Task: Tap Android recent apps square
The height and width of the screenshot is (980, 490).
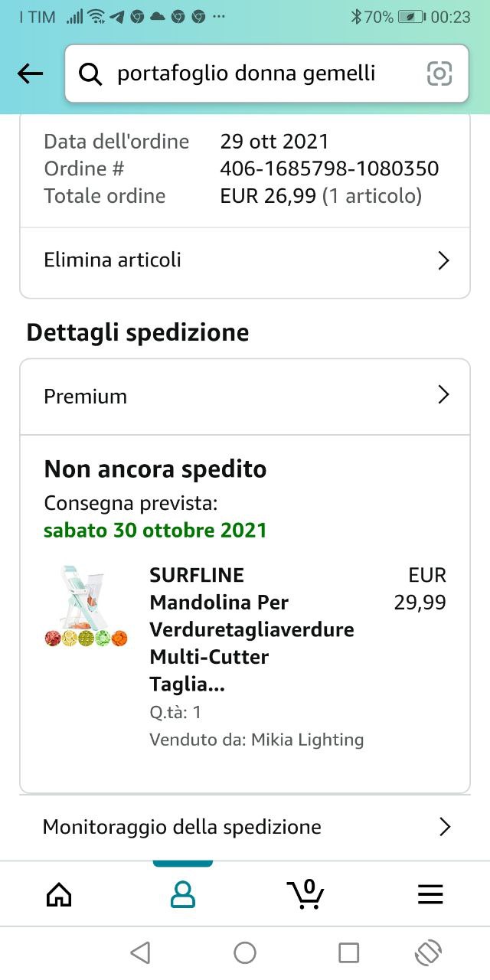Action: (x=349, y=952)
